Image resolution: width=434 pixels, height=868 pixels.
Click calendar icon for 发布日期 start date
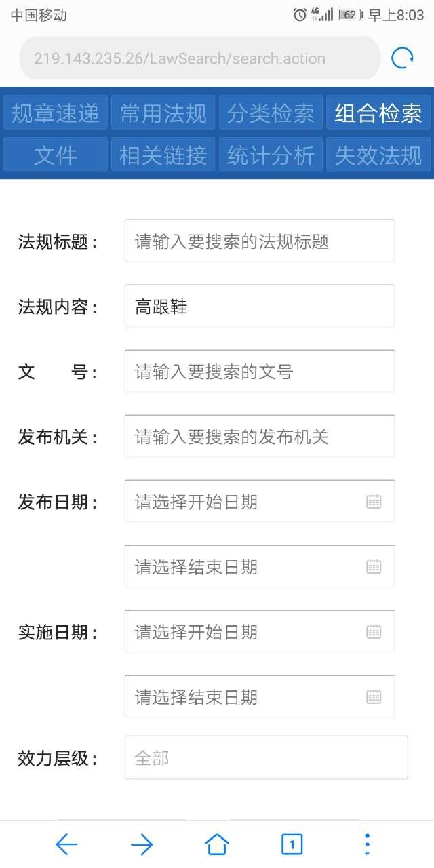(374, 502)
